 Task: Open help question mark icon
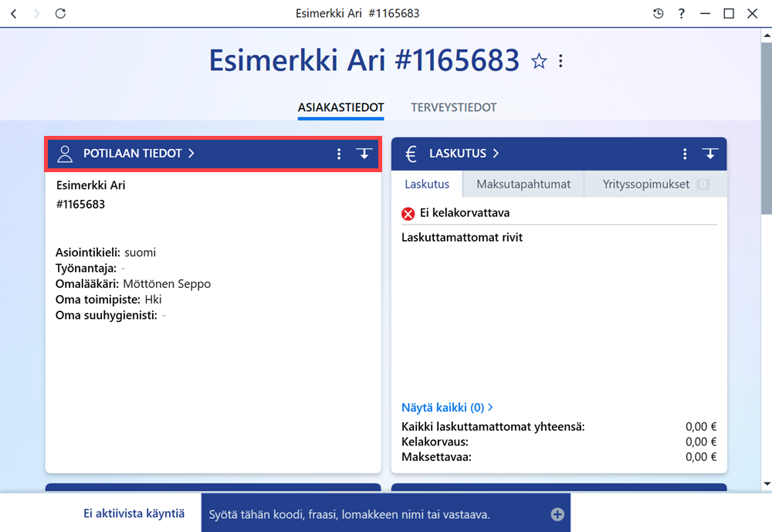(x=682, y=13)
